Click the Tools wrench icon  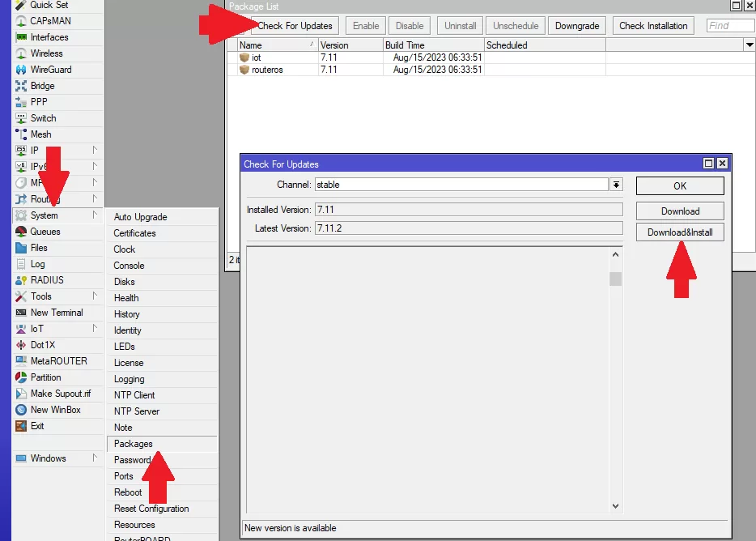(x=21, y=296)
